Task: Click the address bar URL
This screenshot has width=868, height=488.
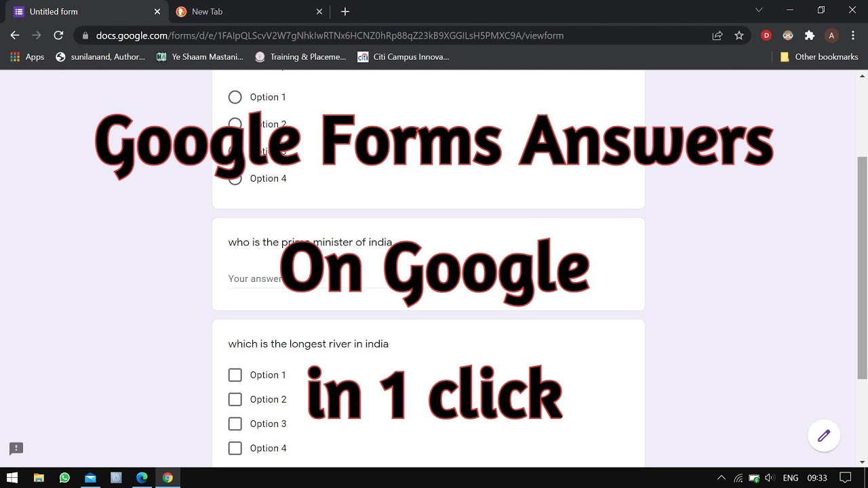Action: 330,35
